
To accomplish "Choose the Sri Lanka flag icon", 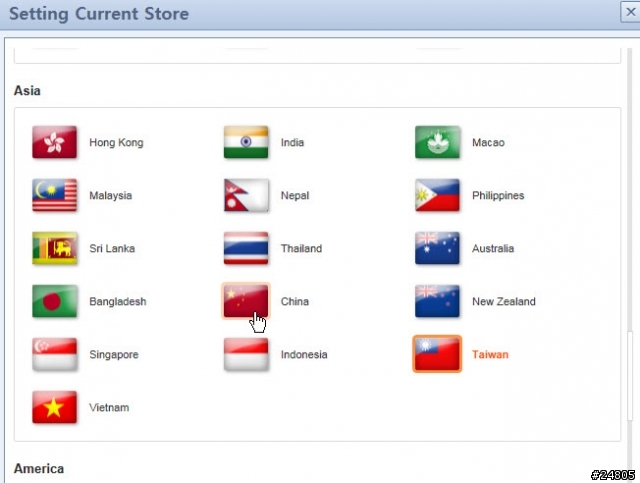I will [54, 248].
